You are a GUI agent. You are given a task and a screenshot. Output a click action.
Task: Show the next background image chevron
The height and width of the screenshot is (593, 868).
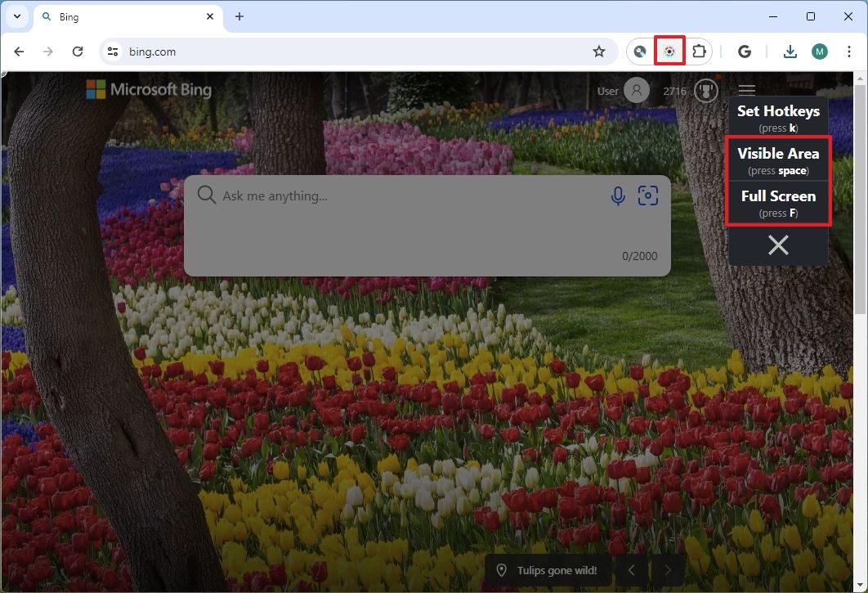click(x=668, y=570)
